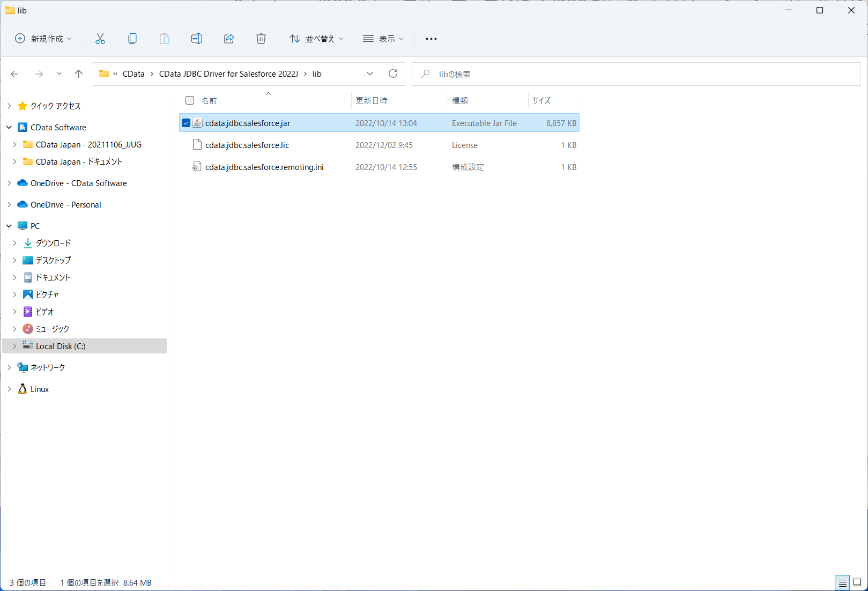The width and height of the screenshot is (868, 591).
Task: Click CData in the breadcrumb path
Action: pos(133,74)
